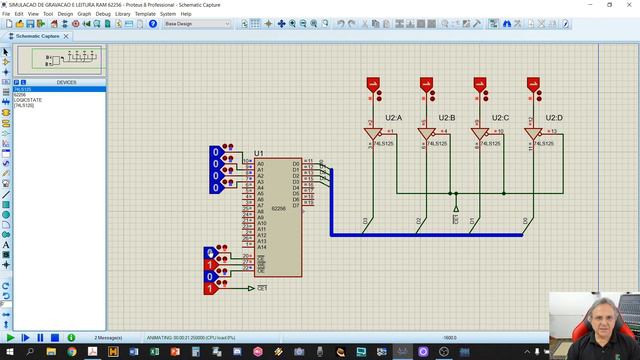Screen dimensions: 640x360
Task: Select 74LS125 in the devices list
Action: [60, 89]
